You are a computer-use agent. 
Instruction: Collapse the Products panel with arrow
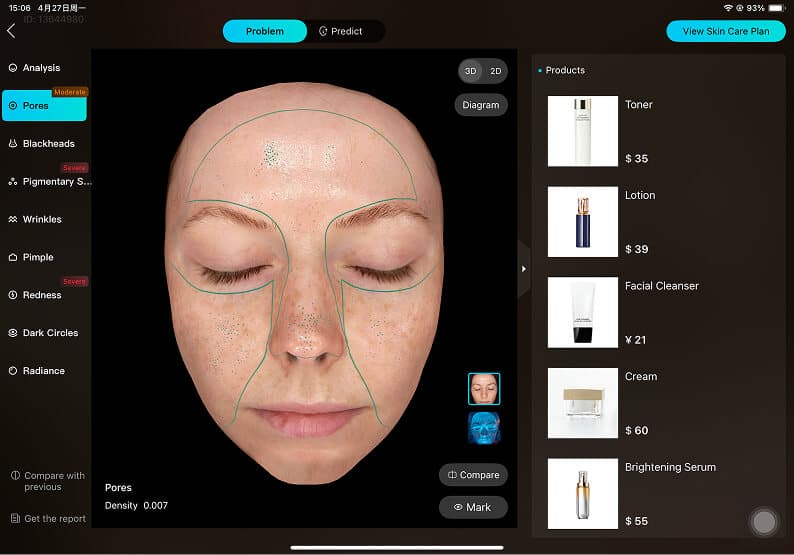pyautogui.click(x=524, y=269)
